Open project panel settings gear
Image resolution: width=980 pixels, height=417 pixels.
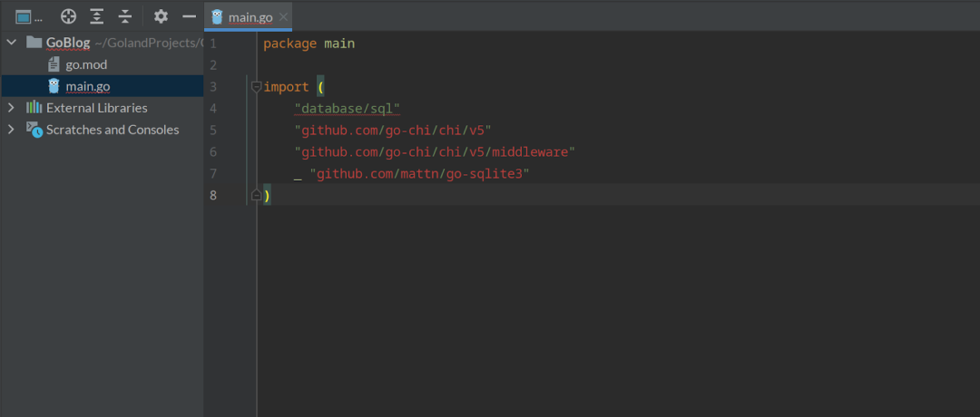coord(162,17)
